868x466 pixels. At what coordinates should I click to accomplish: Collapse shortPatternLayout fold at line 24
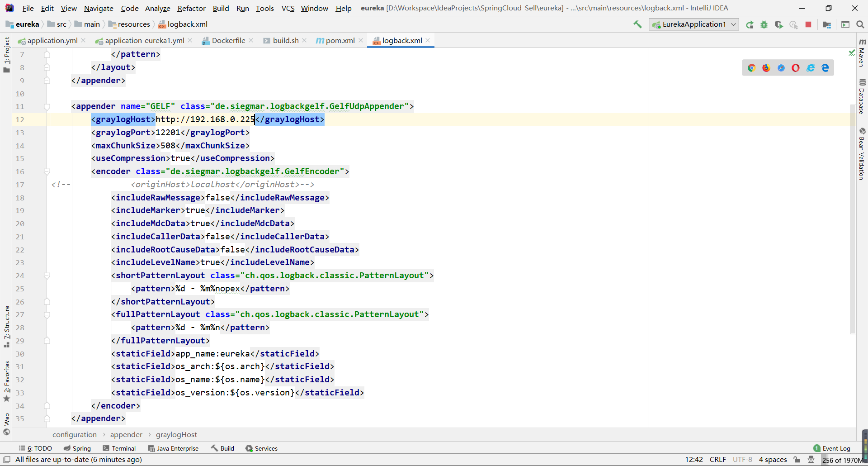[47, 276]
